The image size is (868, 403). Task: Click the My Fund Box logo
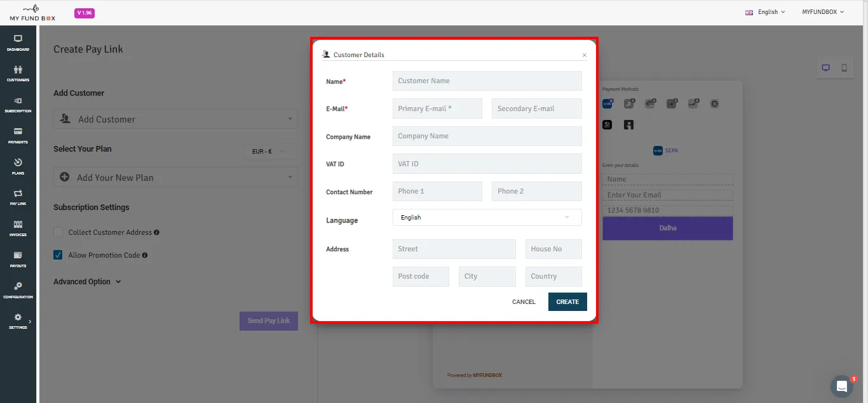click(32, 13)
